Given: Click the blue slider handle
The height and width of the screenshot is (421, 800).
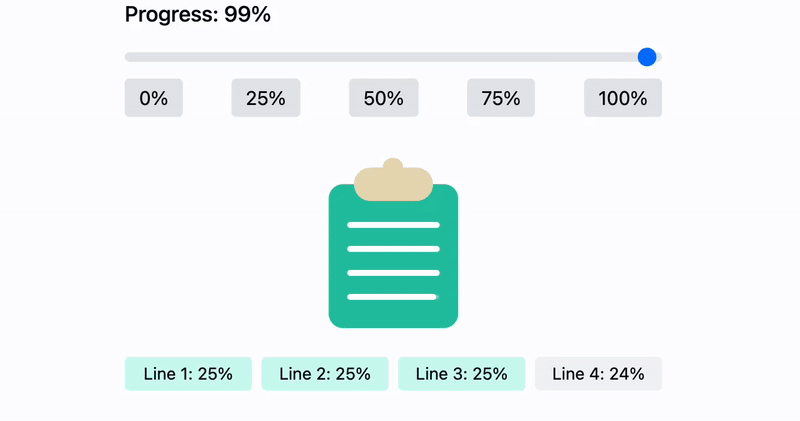Looking at the screenshot, I should pos(647,57).
